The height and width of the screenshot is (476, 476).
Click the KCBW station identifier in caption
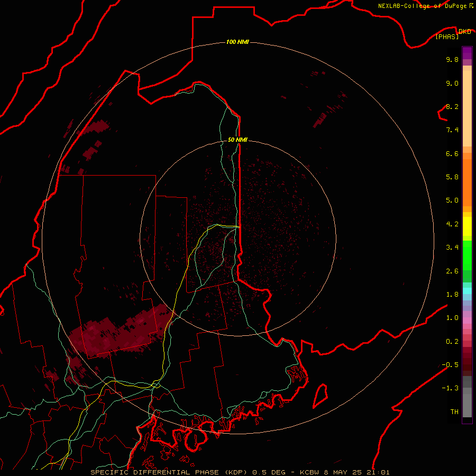(x=308, y=472)
